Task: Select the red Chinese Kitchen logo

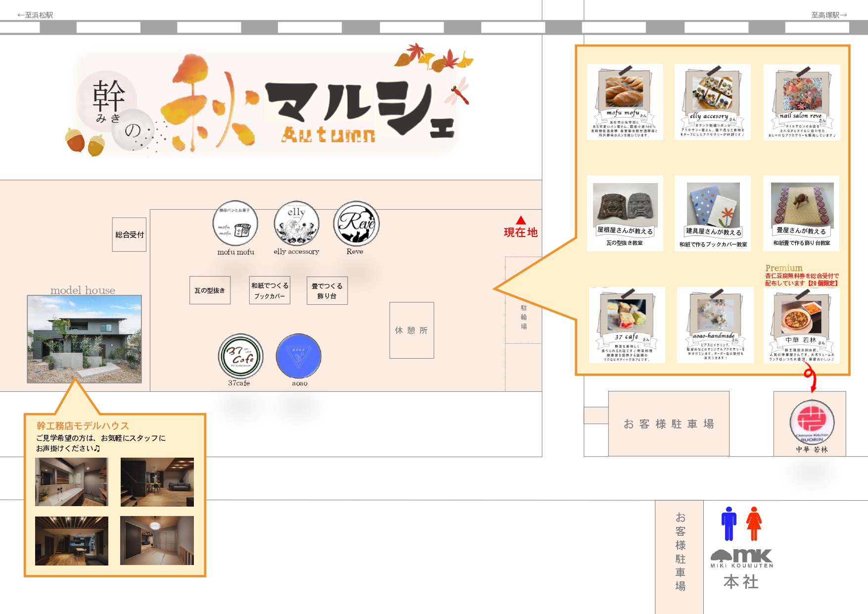Action: point(812,422)
